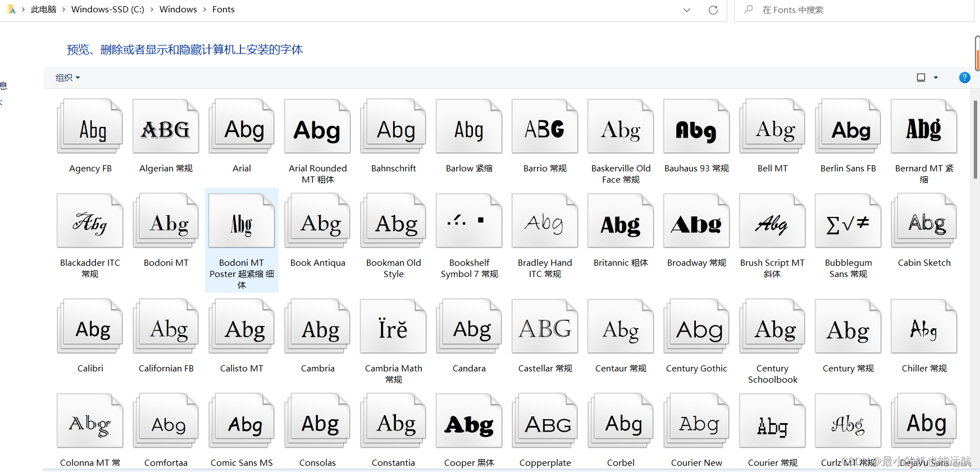Select the Century Gothic font icon
The width and height of the screenshot is (980, 472).
(696, 326)
